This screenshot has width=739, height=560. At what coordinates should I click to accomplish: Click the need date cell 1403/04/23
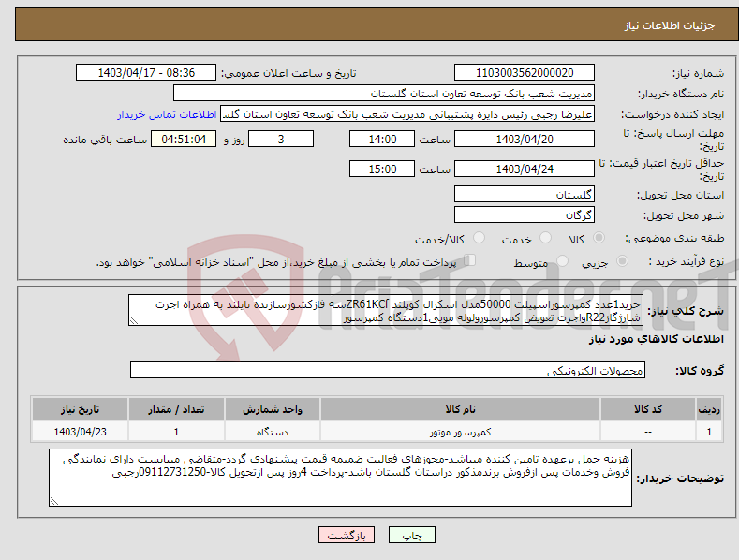(80, 432)
